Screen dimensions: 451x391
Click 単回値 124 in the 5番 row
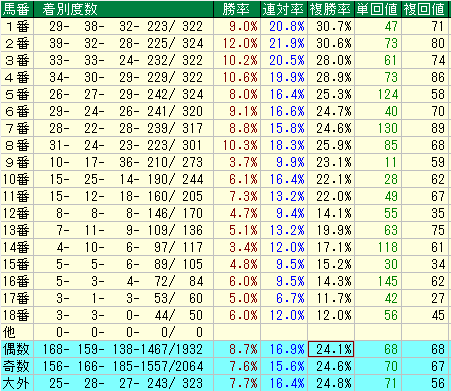pyautogui.click(x=378, y=94)
